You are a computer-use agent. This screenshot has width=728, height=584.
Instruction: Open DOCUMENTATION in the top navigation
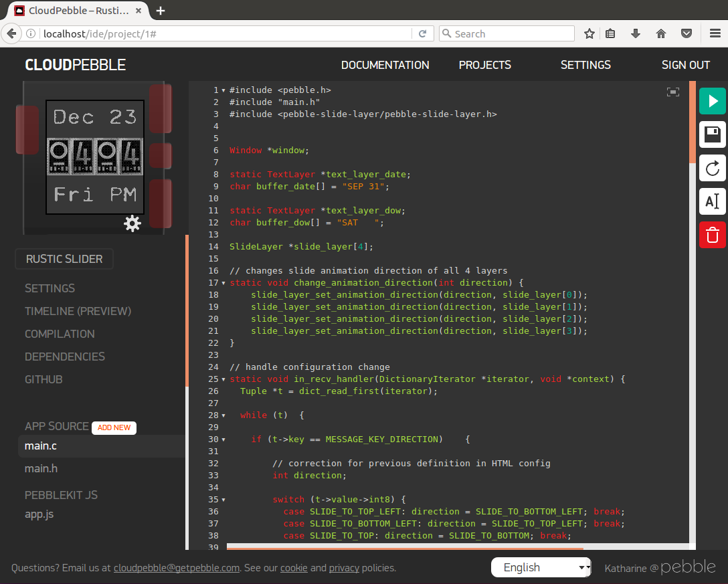point(385,65)
